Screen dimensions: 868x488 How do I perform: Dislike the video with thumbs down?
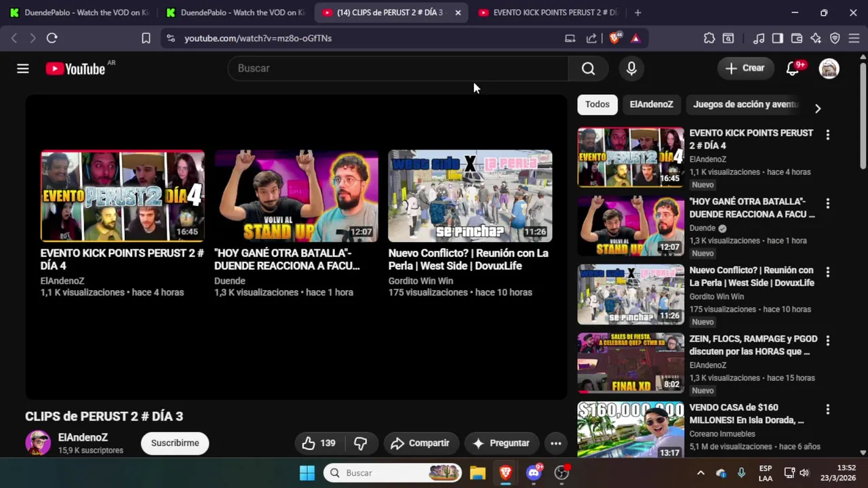click(x=360, y=443)
